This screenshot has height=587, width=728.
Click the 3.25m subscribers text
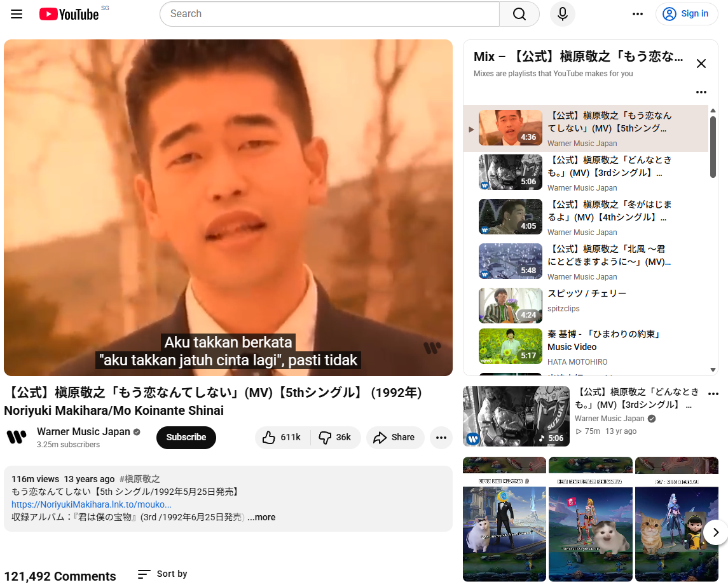tap(68, 445)
